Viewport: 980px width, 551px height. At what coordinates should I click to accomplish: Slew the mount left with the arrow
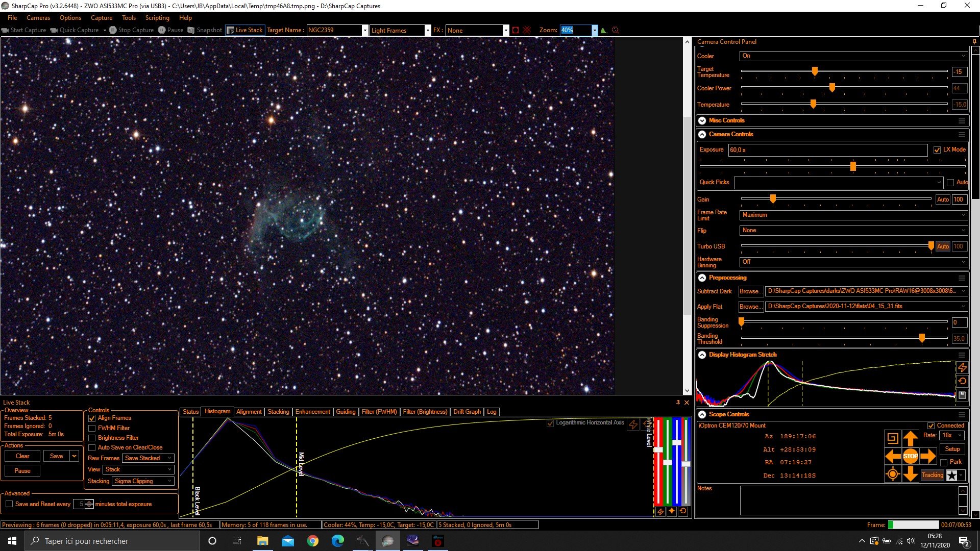pyautogui.click(x=893, y=456)
